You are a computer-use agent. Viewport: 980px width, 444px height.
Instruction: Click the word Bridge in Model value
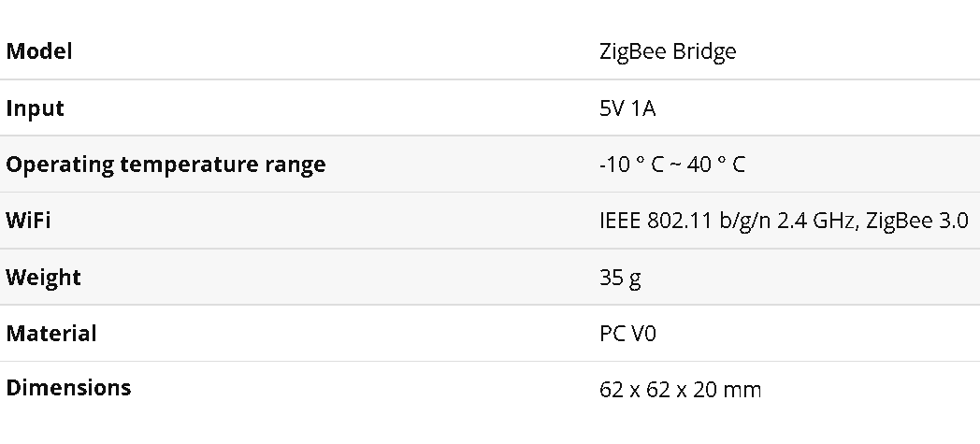(705, 51)
